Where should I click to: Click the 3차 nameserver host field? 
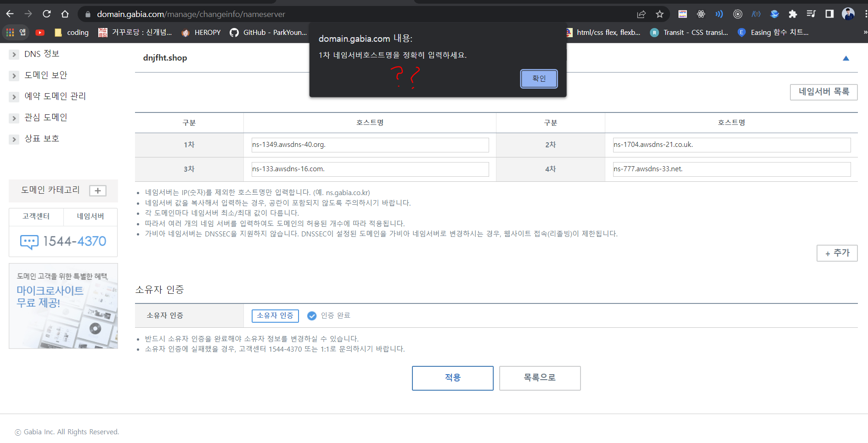coord(370,169)
